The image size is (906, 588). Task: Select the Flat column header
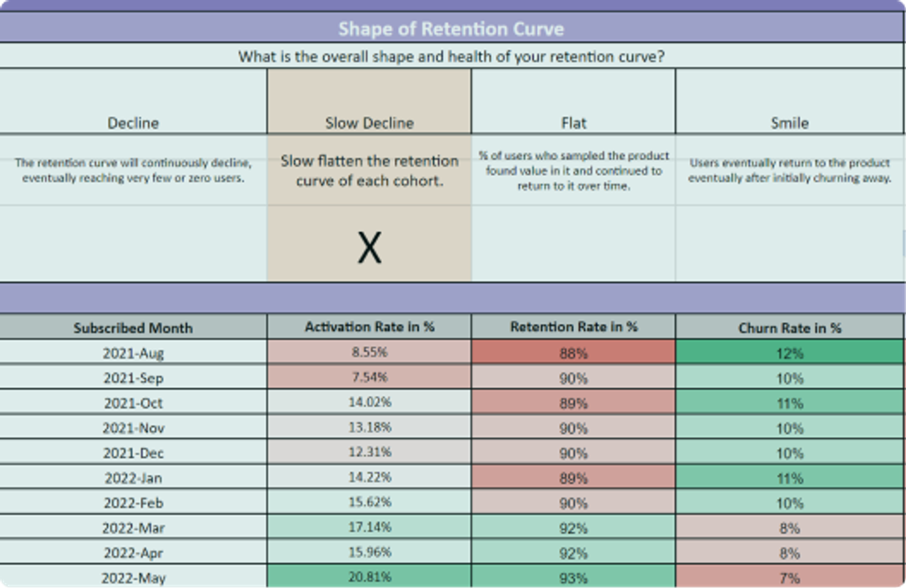tap(573, 123)
